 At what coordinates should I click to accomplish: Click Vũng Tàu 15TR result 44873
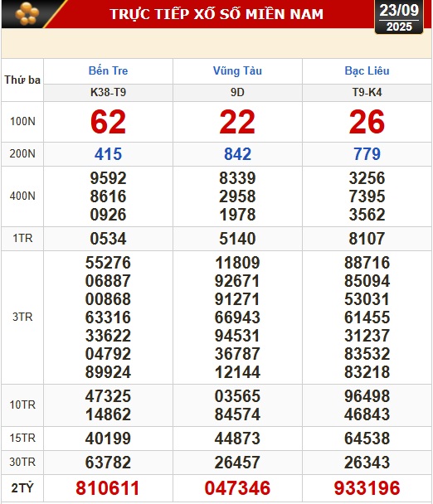237,439
